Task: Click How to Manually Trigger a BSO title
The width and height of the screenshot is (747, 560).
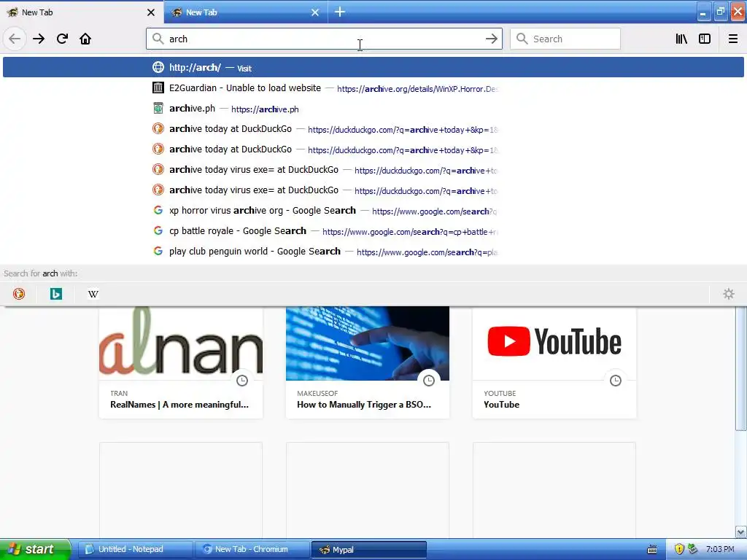Action: (x=364, y=404)
